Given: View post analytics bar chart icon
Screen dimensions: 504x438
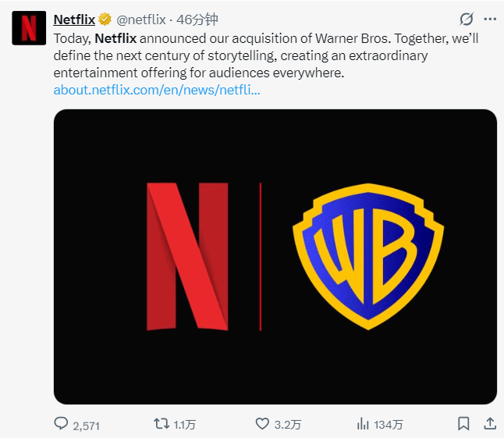Looking at the screenshot, I should coord(363,424).
